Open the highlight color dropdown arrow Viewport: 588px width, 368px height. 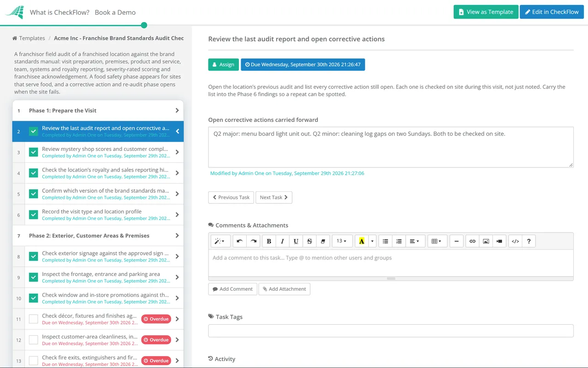(x=373, y=241)
